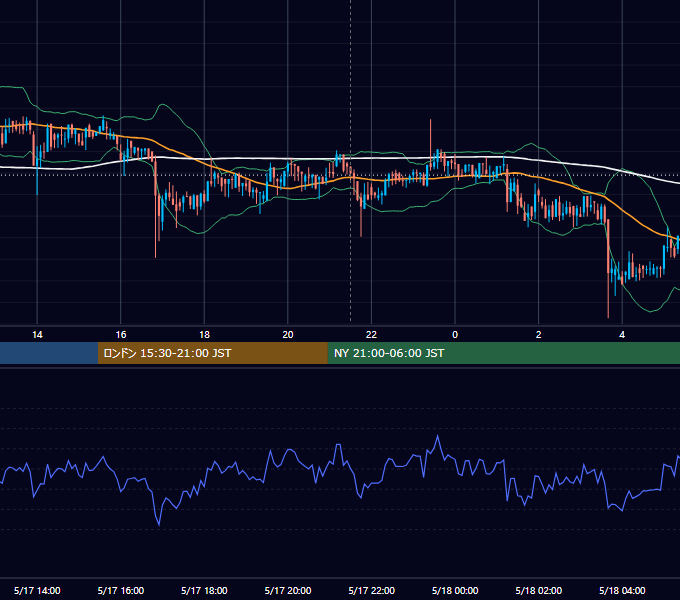Screen dimensions: 680x600
Task: Click hour label 2 on price chart axis
Action: pos(539,335)
